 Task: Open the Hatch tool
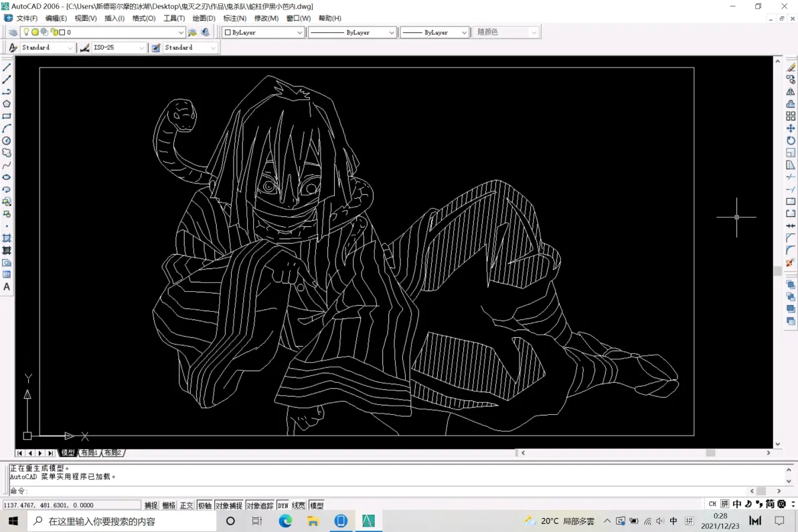(7, 238)
